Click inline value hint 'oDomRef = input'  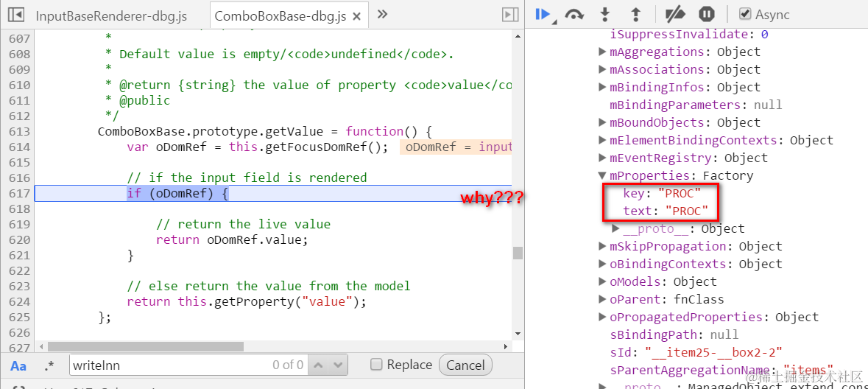coord(456,147)
